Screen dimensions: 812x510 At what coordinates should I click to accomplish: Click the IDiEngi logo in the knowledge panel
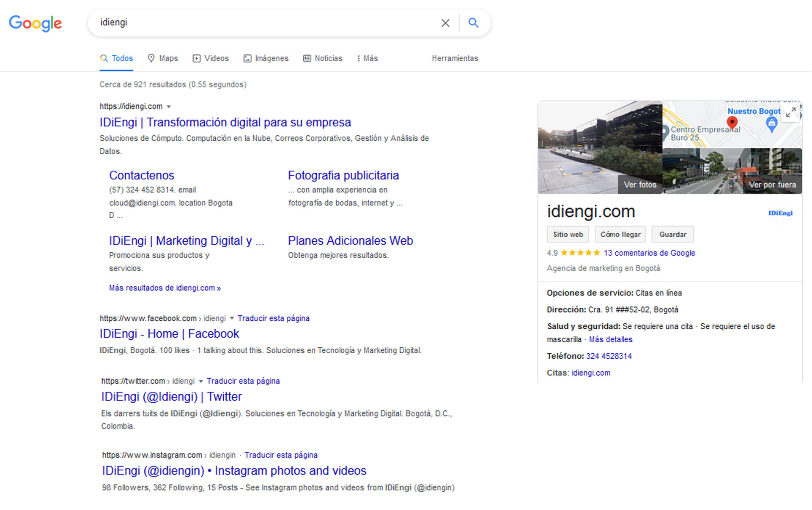coord(780,213)
